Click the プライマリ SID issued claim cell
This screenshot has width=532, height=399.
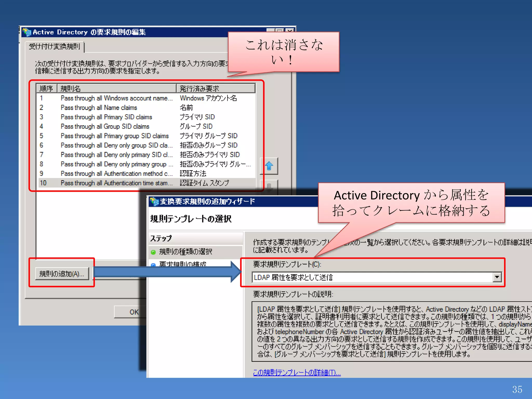click(x=197, y=117)
